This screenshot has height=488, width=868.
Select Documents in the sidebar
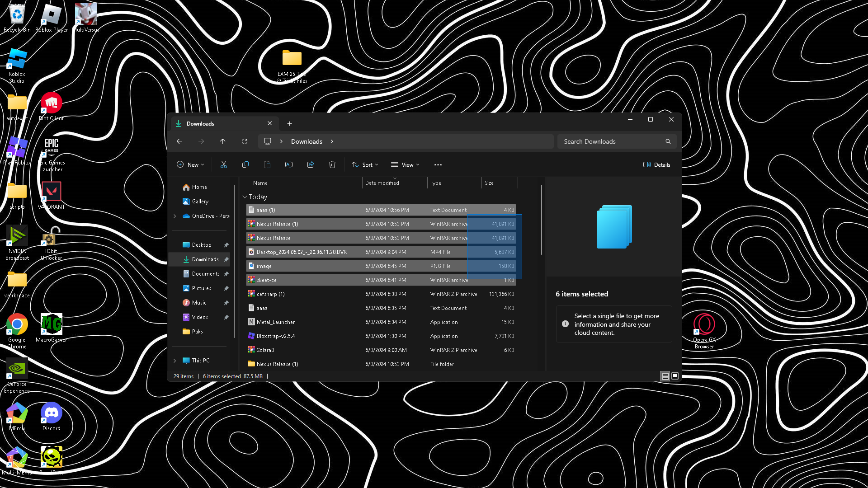(x=205, y=274)
